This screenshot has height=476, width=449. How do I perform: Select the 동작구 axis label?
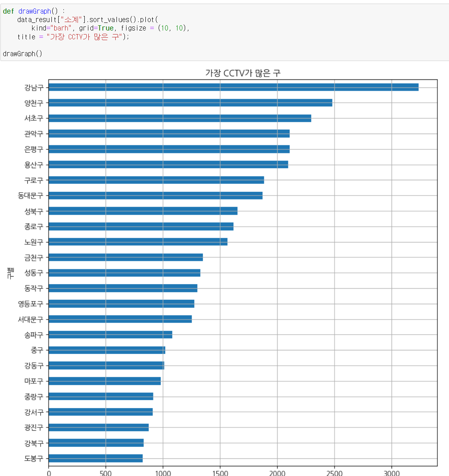pyautogui.click(x=34, y=289)
